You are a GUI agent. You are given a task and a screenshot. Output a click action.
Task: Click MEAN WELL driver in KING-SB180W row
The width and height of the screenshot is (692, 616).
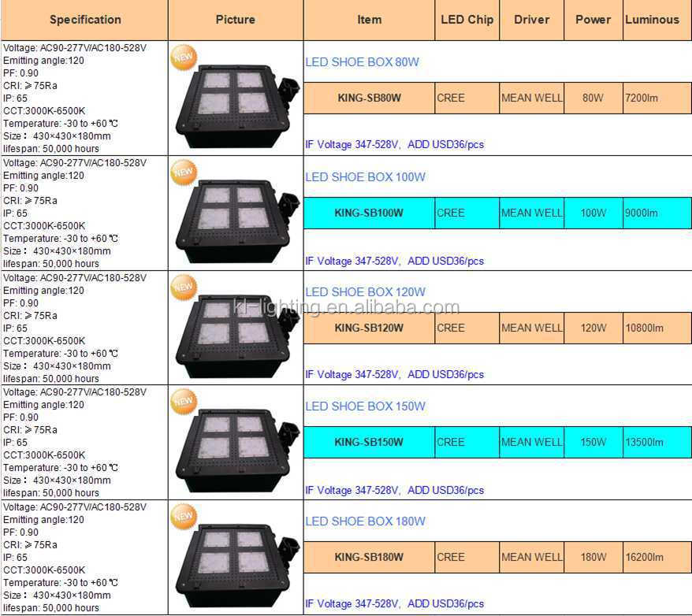coord(532,558)
